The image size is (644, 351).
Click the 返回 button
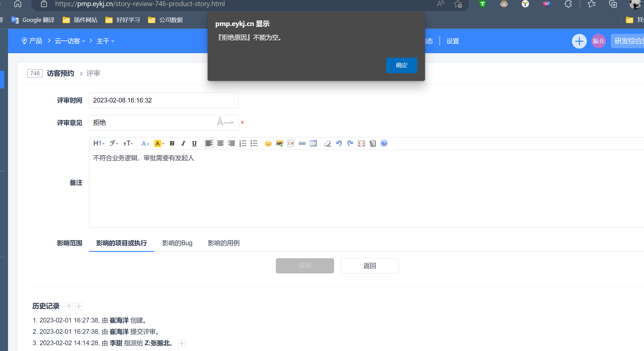pyautogui.click(x=370, y=266)
